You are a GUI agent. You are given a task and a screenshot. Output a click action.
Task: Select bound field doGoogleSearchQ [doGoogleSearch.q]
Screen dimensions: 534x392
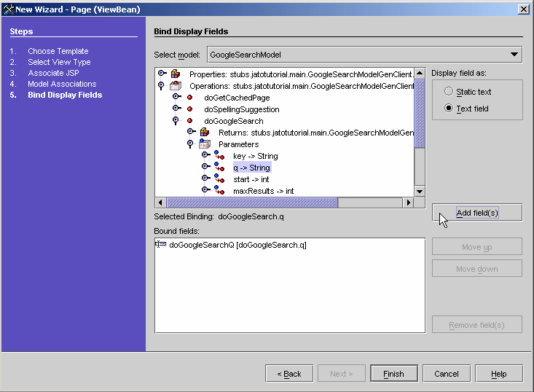click(x=237, y=245)
